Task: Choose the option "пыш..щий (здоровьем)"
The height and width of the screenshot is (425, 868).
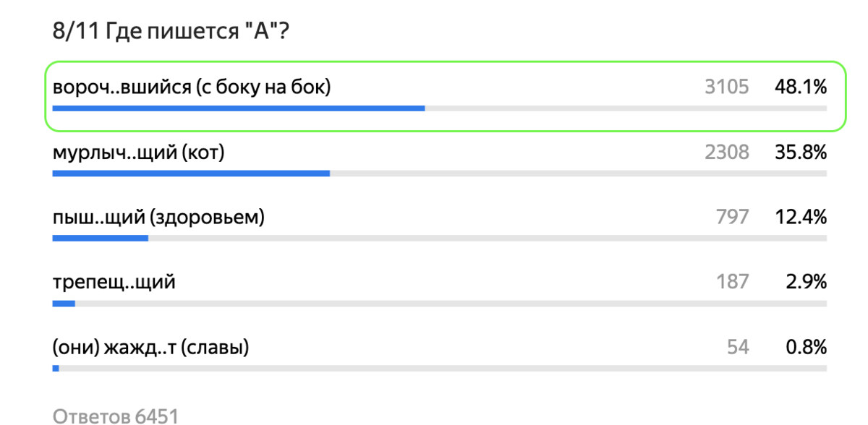Action: (x=158, y=217)
